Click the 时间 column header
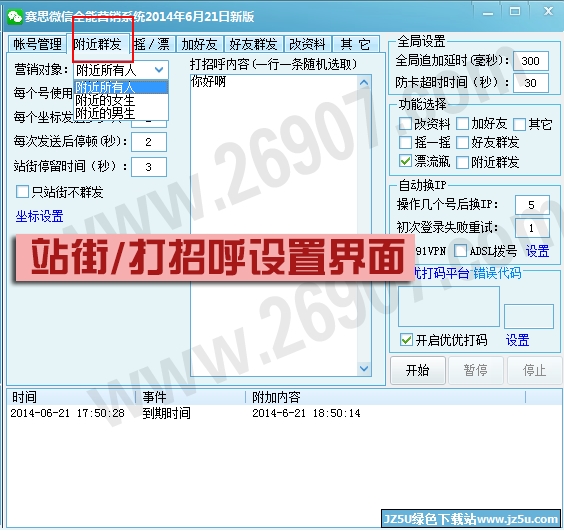Image resolution: width=564 pixels, height=531 pixels. [x=71, y=398]
